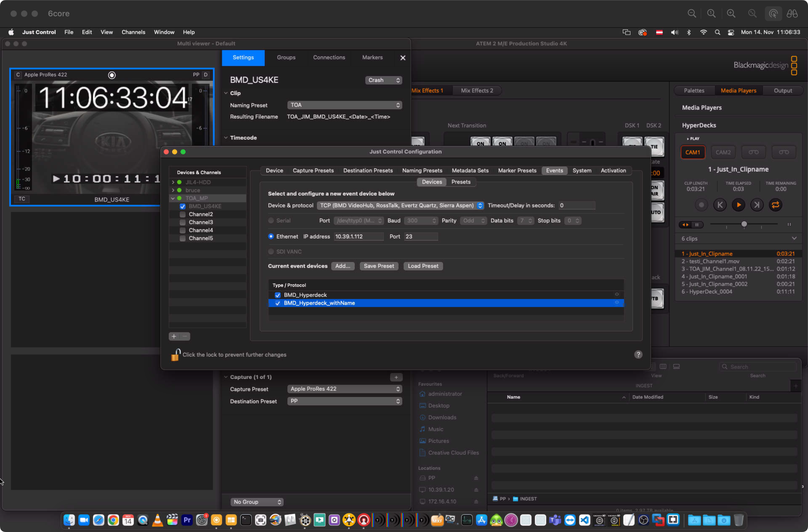Click the Ethernet Port field 23
The image size is (808, 532).
click(x=421, y=237)
